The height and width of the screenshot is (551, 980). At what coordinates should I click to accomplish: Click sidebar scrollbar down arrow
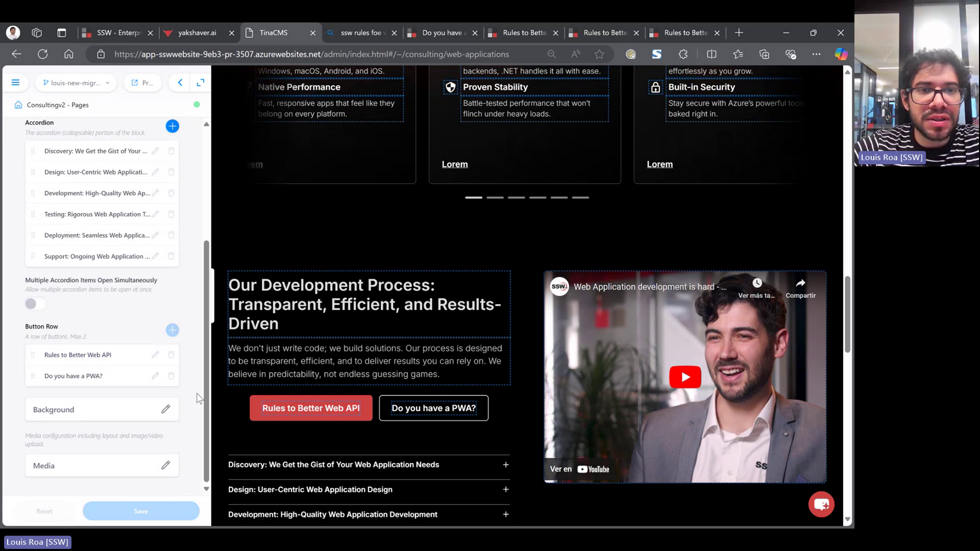(206, 489)
